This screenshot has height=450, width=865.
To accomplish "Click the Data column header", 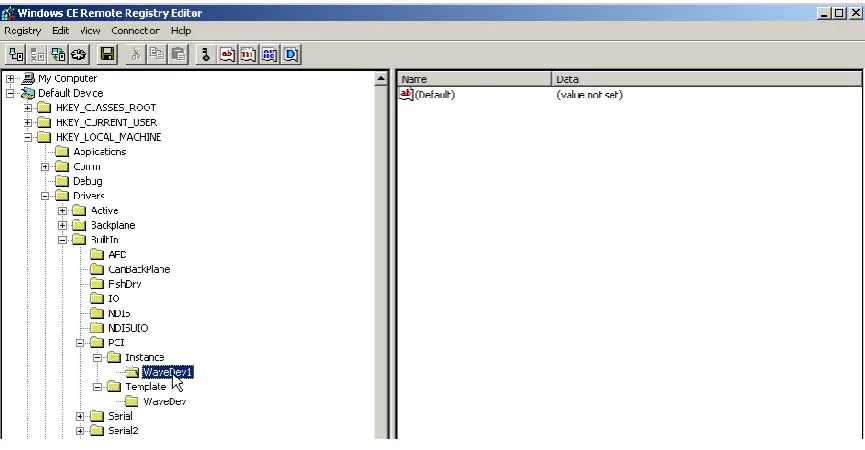I will 707,79.
